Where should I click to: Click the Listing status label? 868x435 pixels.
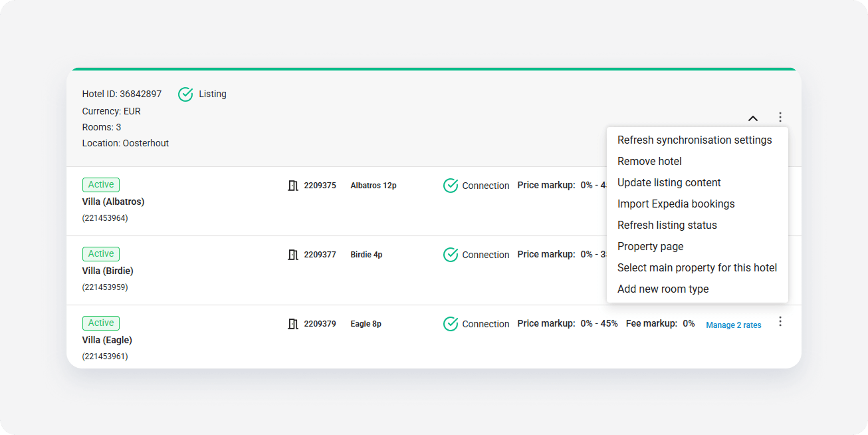pos(213,94)
